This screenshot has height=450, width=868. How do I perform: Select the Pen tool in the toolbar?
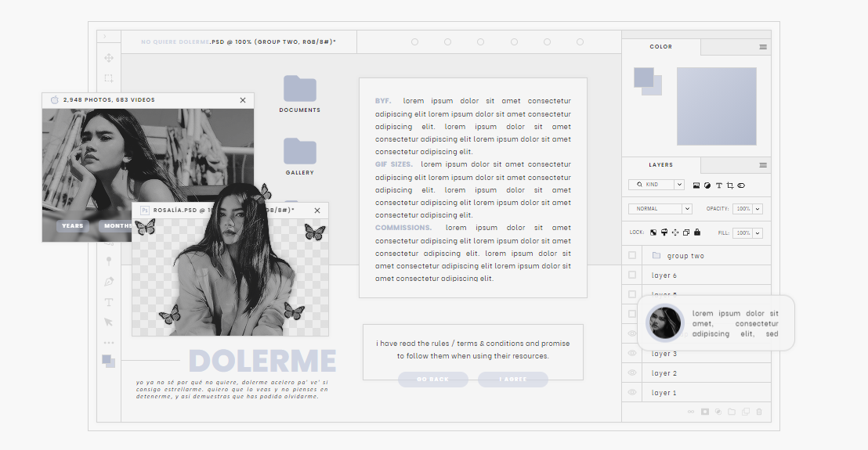pyautogui.click(x=109, y=282)
